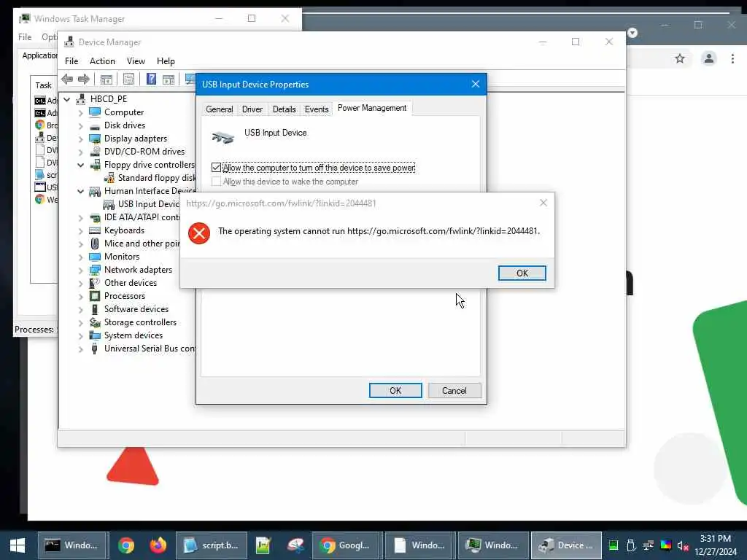
Task: Switch to the Details tab
Action: click(x=284, y=109)
